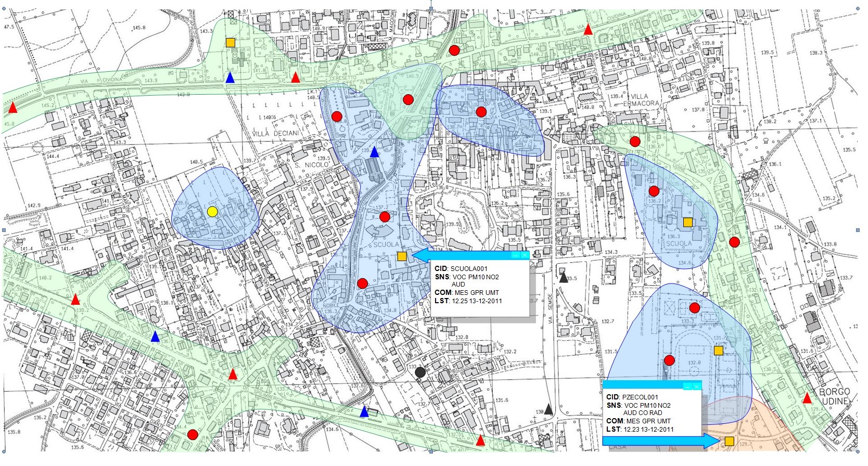The height and width of the screenshot is (466, 868).
Task: Click red triangle marker near elevation 139.2
Action: point(75,300)
